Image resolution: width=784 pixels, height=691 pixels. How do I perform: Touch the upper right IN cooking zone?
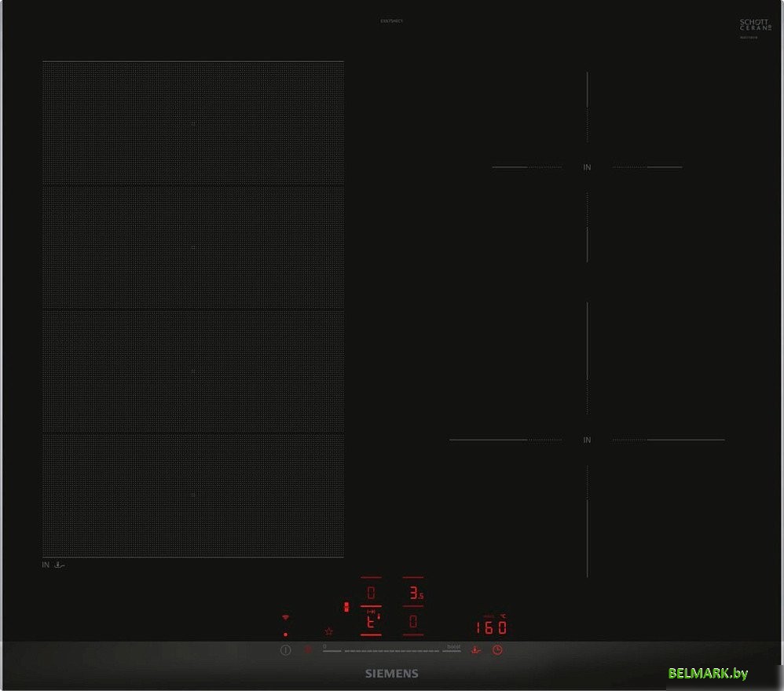click(x=587, y=167)
